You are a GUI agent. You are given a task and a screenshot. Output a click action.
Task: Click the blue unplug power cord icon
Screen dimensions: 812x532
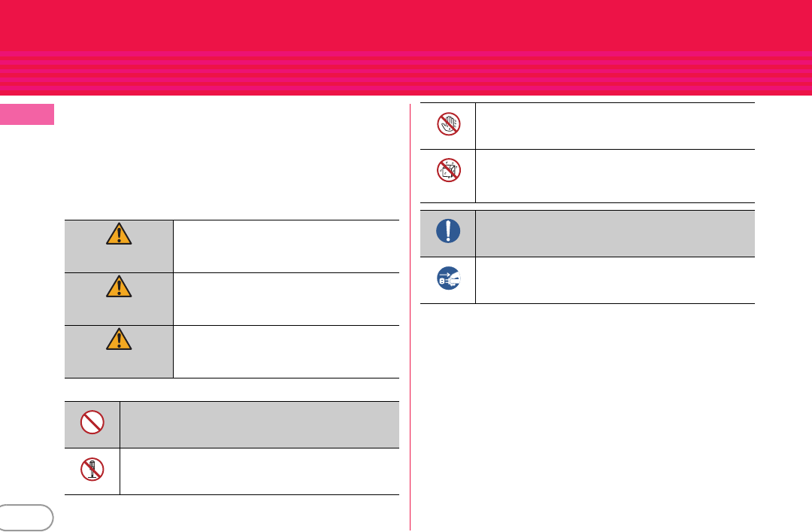(448, 278)
